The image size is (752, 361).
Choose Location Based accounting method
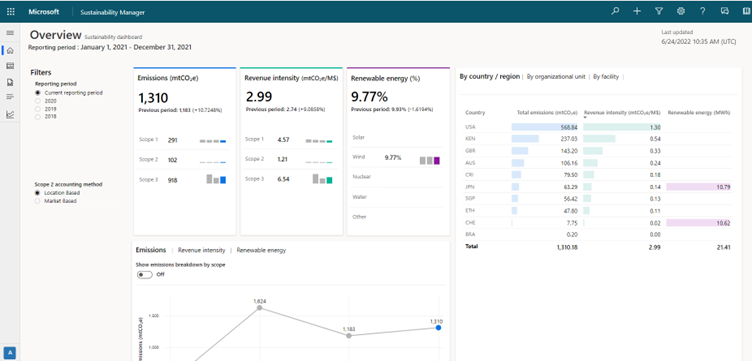[x=37, y=193]
